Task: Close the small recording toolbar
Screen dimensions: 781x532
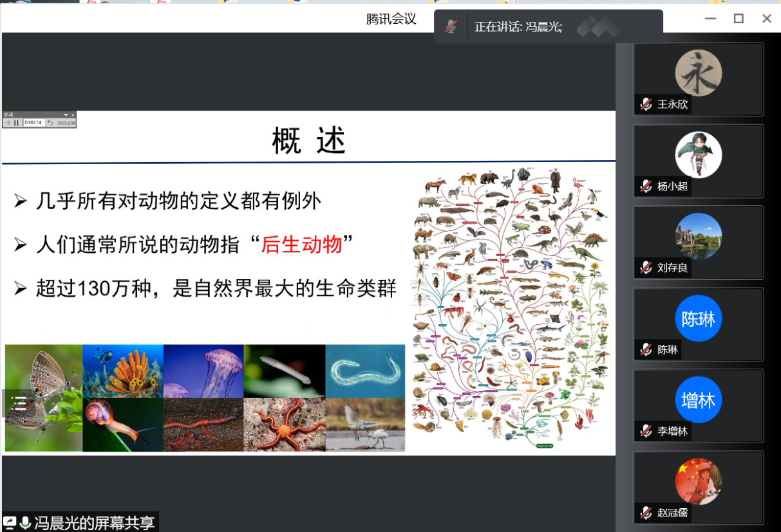Action: [x=73, y=115]
